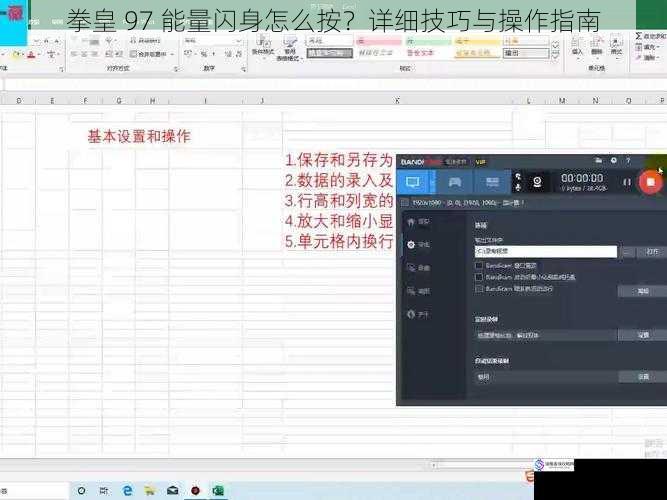This screenshot has height=500, width=667.
Task: Click Excel Wrap Text button
Action: pos(145,41)
